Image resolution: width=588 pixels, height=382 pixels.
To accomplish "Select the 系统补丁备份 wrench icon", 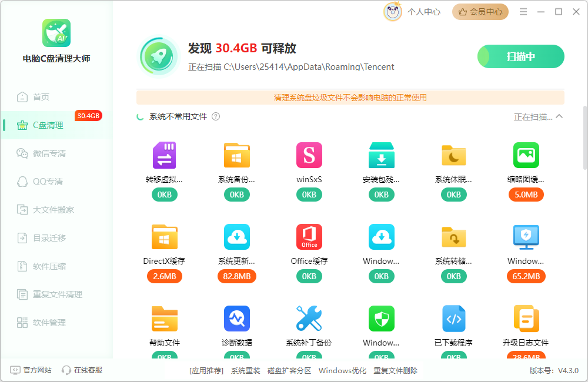I will point(309,319).
